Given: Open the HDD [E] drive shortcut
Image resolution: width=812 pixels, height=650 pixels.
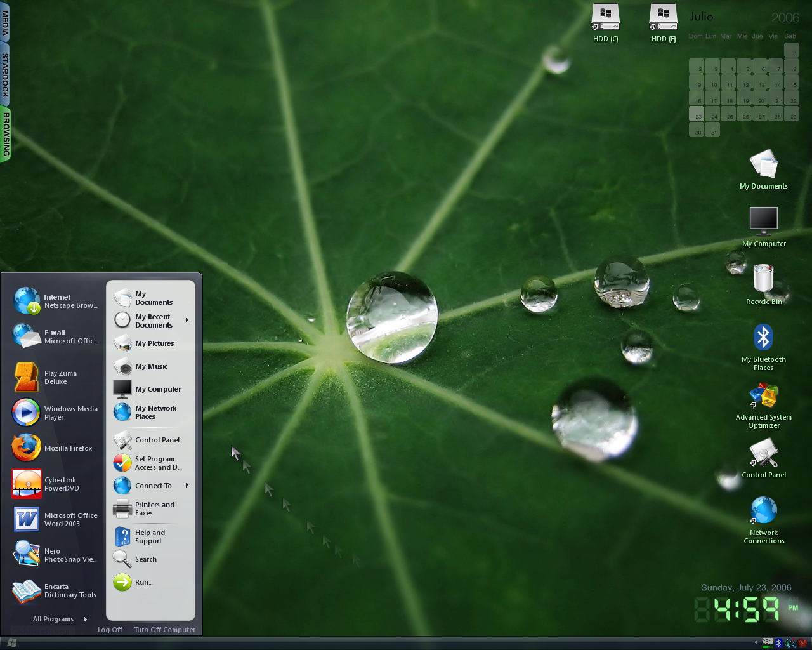Looking at the screenshot, I should coord(664,23).
